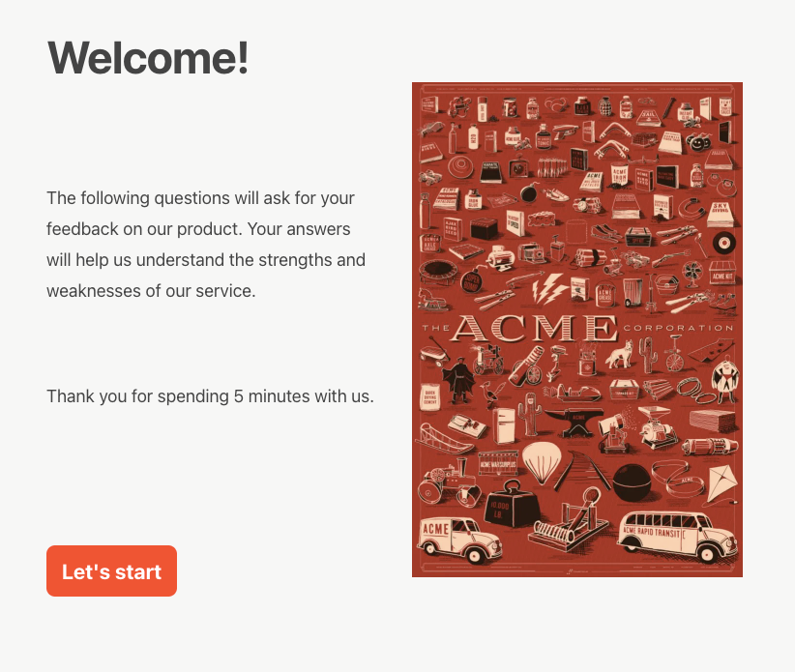Select the dynamite bundle drawing
Image resolution: width=795 pixels, height=672 pixels.
[x=589, y=257]
